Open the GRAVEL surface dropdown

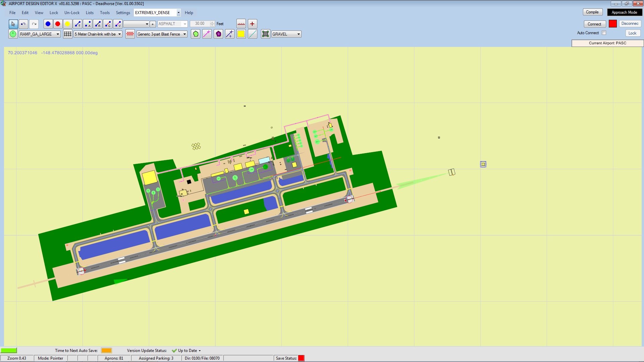[299, 34]
